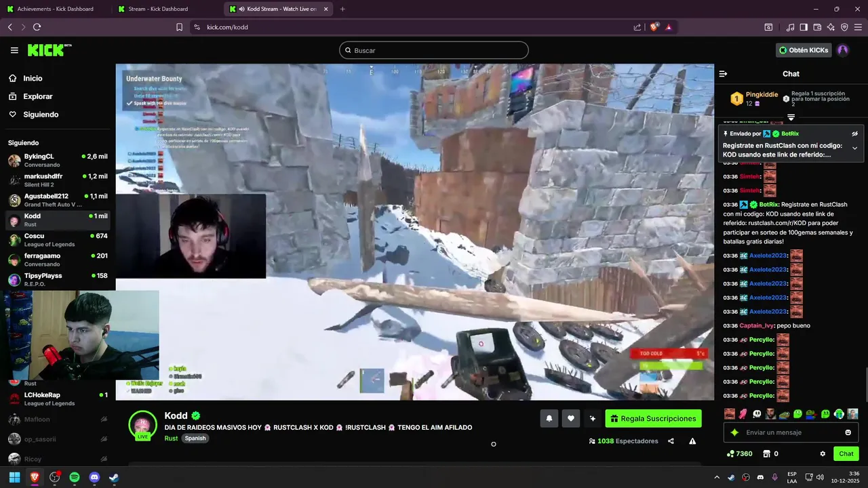
Task: Open Brave VPN shield icon
Action: click(x=844, y=27)
